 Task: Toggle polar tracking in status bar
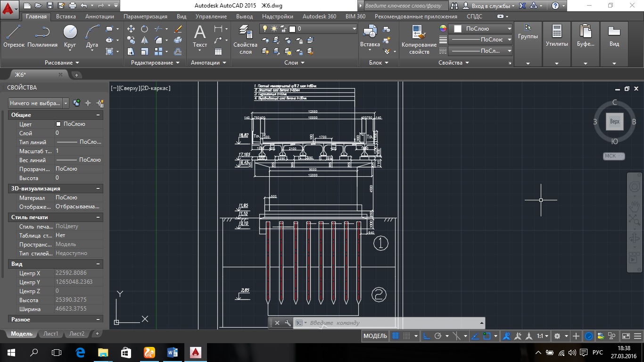438,336
